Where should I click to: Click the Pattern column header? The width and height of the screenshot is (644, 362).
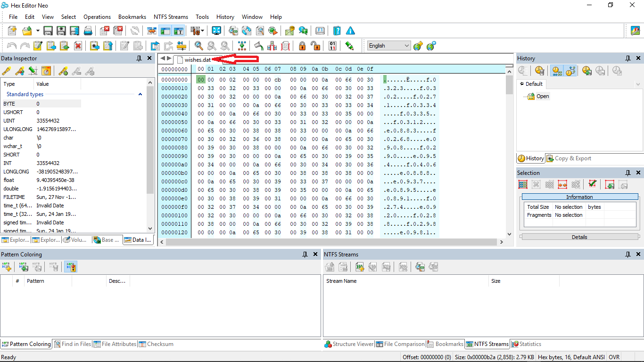click(x=48, y=281)
